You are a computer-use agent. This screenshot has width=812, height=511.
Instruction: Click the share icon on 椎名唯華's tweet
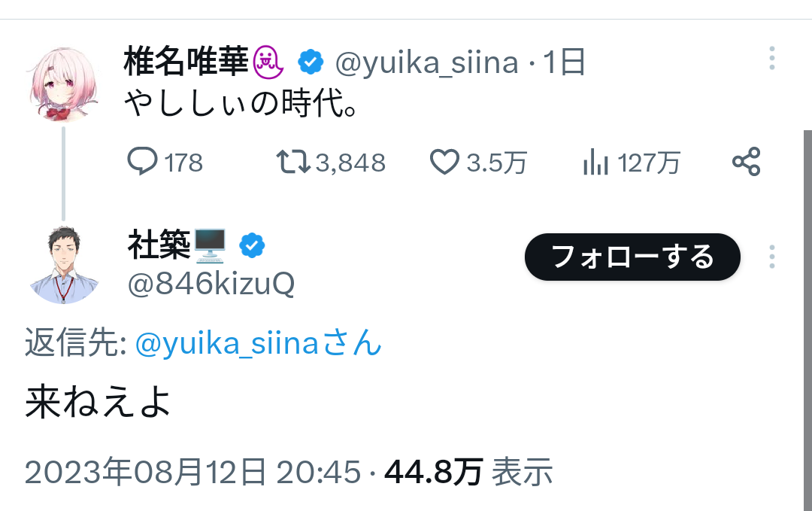point(746,162)
